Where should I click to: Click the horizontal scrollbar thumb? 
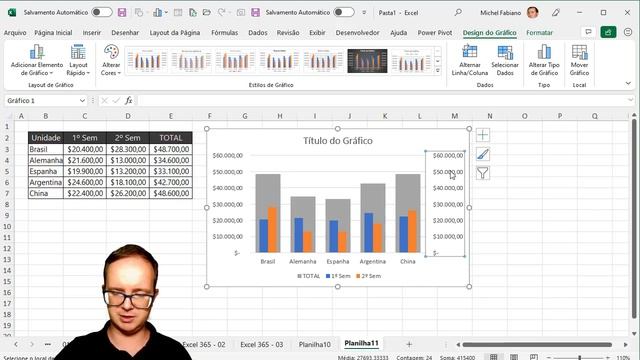click(537, 345)
